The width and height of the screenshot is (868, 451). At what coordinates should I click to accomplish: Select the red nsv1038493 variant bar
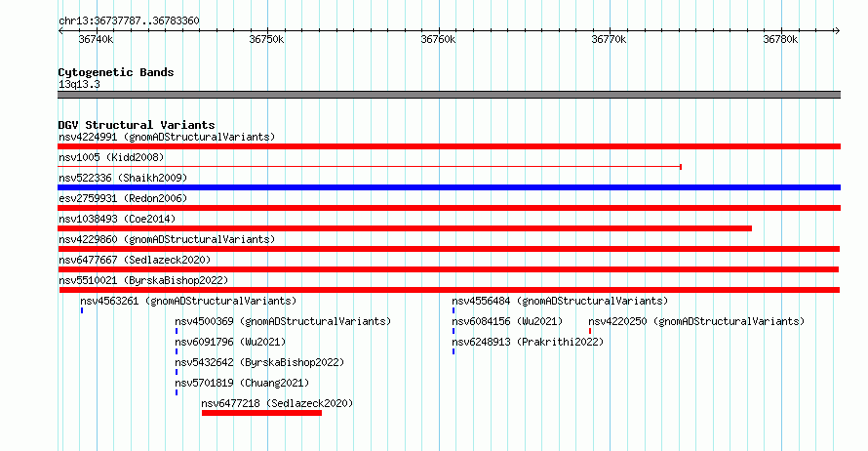pyautogui.click(x=405, y=228)
